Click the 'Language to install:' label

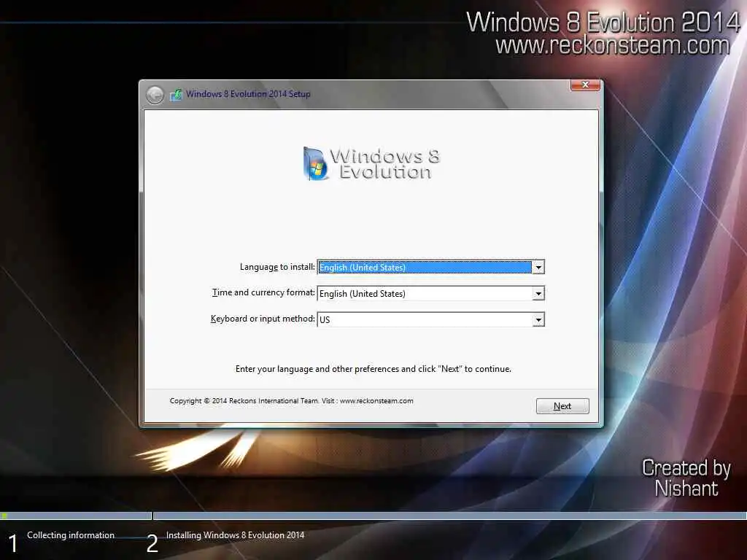(277, 267)
